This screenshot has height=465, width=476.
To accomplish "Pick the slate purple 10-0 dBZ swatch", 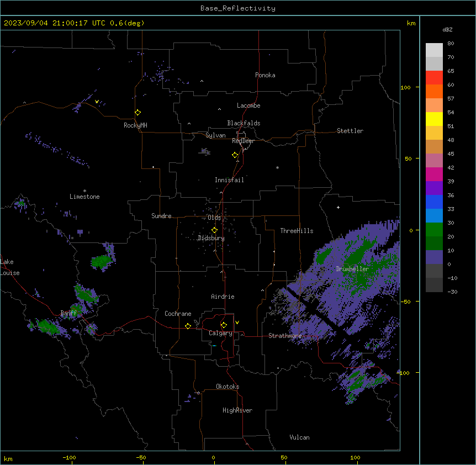I will pos(434,257).
